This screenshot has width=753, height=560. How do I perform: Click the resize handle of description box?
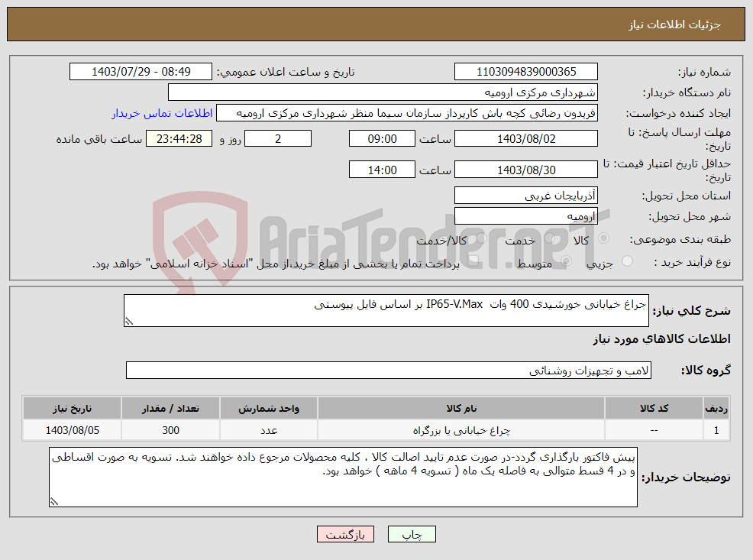pos(128,322)
